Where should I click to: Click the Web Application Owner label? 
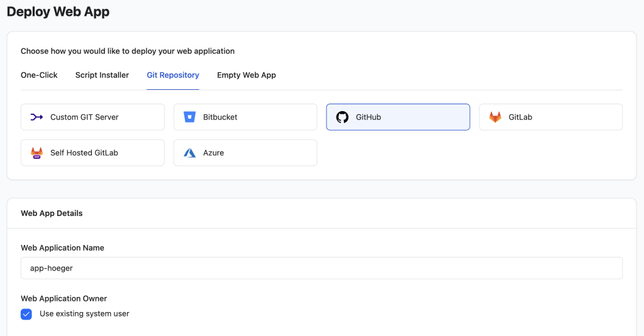64,298
